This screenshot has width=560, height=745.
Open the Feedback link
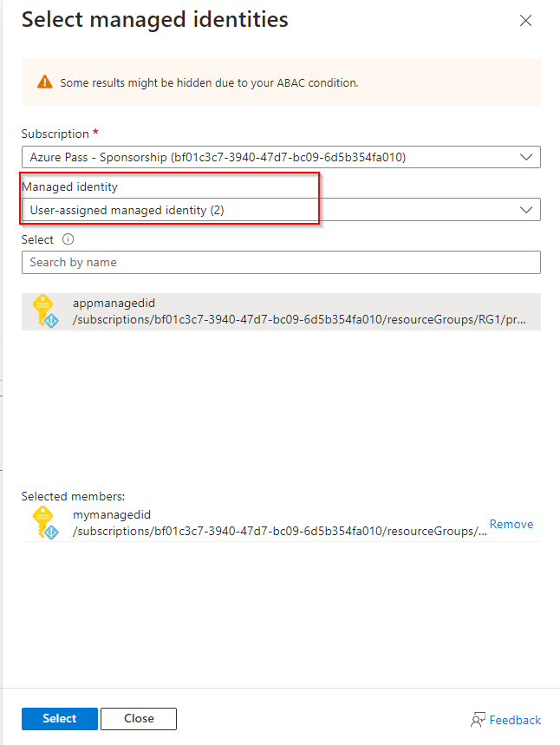(515, 720)
